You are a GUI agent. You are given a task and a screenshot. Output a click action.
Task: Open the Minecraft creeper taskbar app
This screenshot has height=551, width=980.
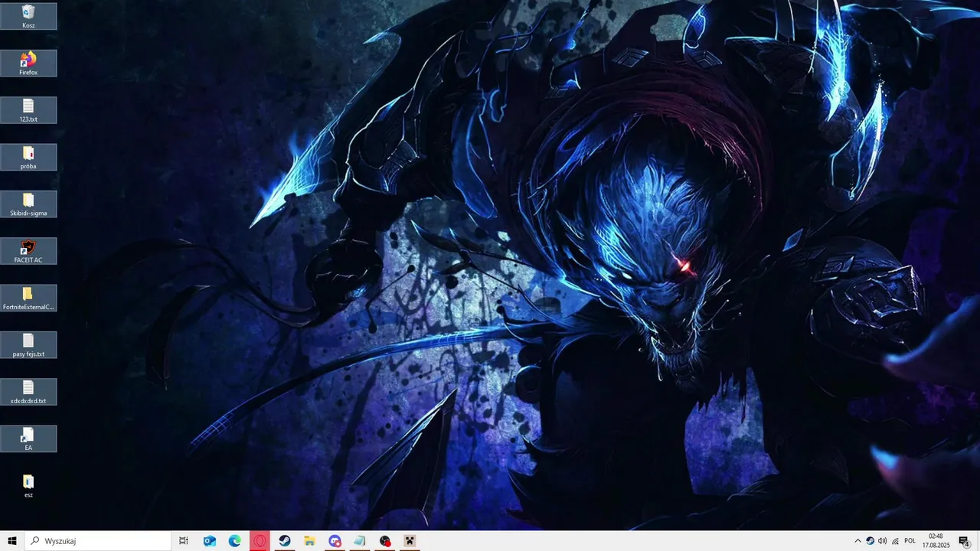click(410, 541)
